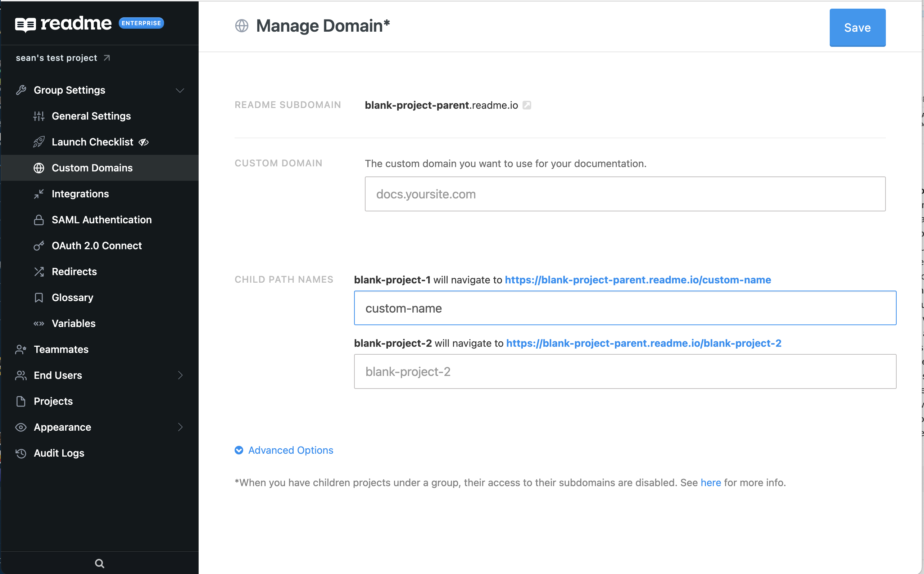Click the Redirects shuffle icon
This screenshot has width=924, height=574.
(39, 272)
